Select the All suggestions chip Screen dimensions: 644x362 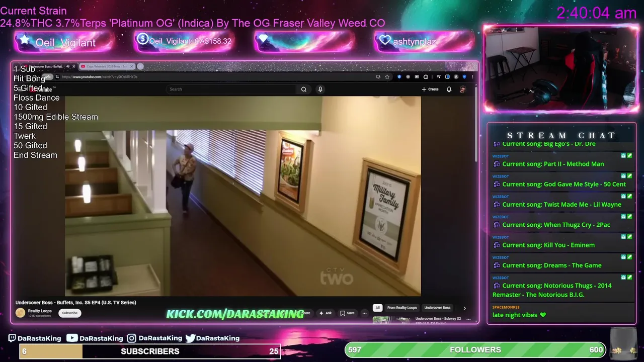pyautogui.click(x=377, y=308)
